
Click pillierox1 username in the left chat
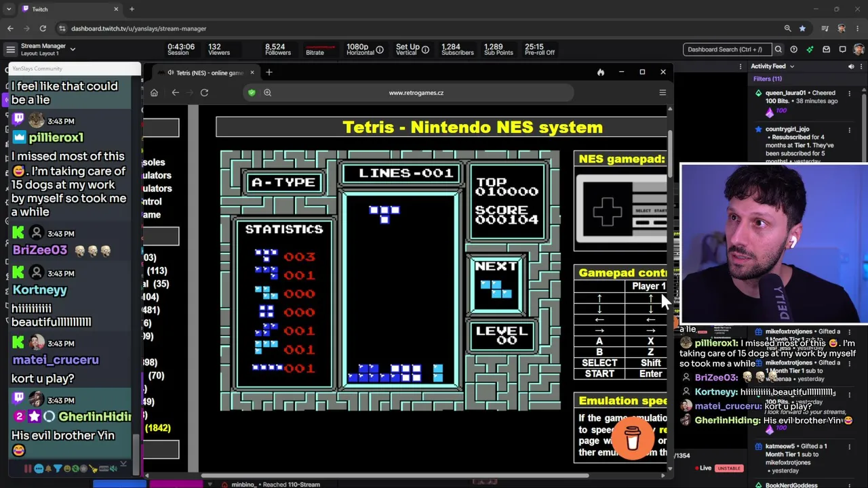(x=56, y=138)
